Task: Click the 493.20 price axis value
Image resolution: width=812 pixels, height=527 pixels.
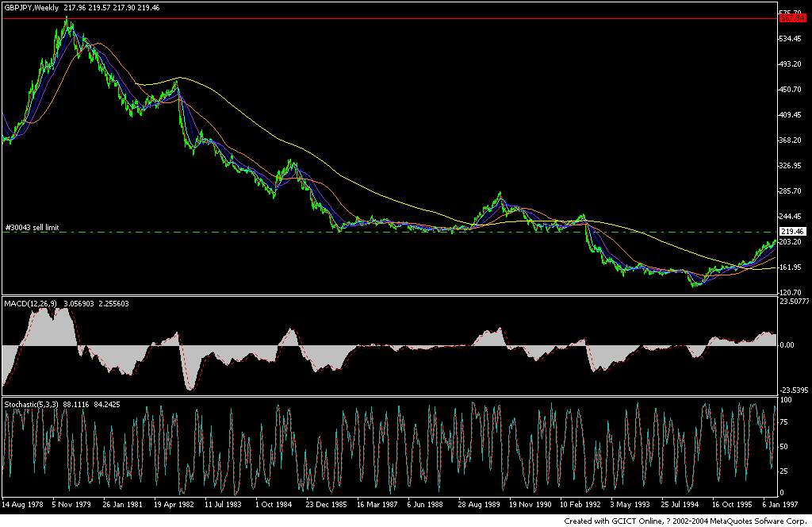Action: pyautogui.click(x=792, y=64)
